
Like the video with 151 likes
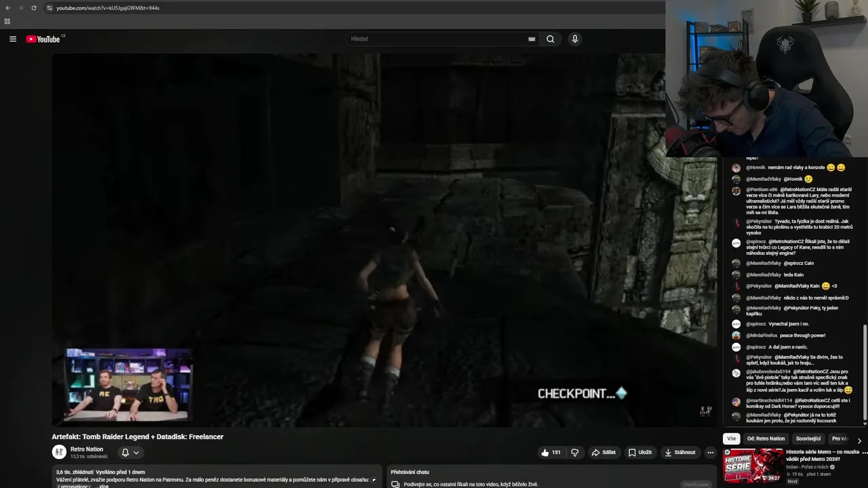[x=551, y=452]
